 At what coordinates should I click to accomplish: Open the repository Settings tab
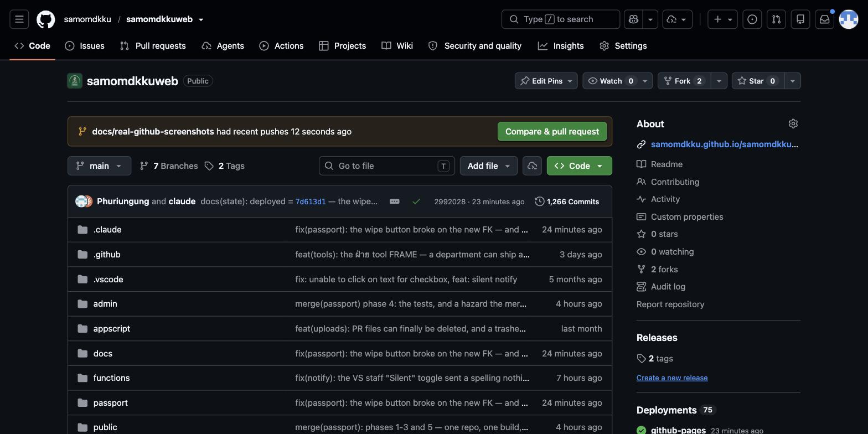623,46
